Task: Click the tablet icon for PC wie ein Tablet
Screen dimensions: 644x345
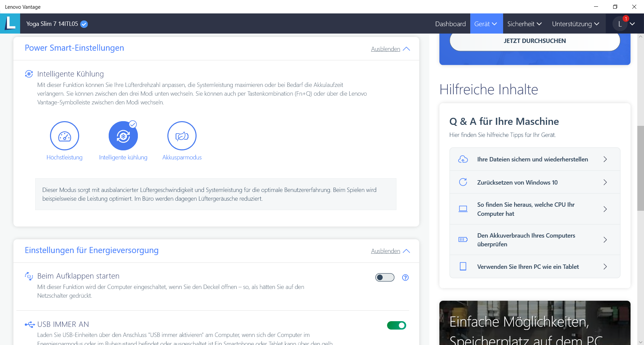Action: tap(463, 266)
